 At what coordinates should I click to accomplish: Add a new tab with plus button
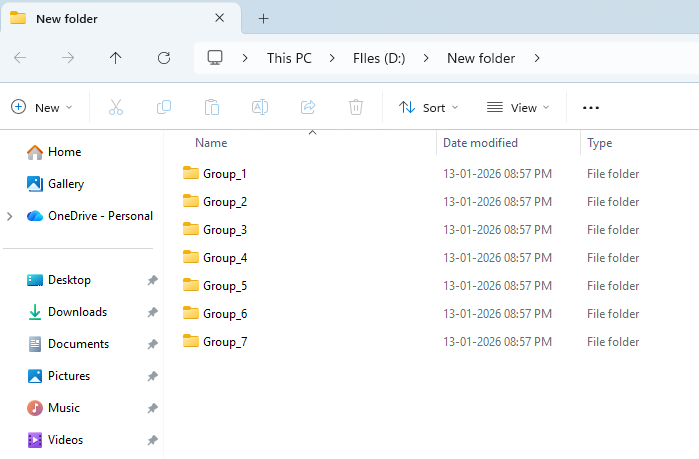(x=263, y=18)
